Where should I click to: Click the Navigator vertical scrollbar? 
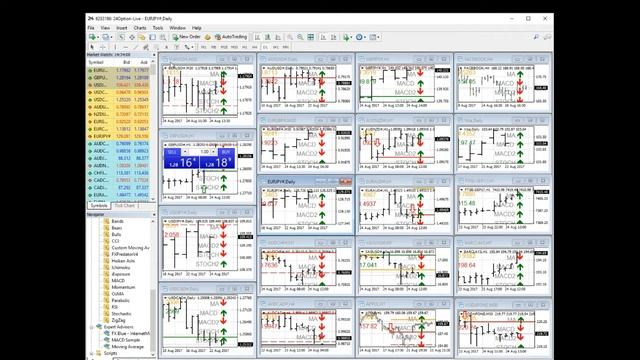pyautogui.click(x=153, y=288)
